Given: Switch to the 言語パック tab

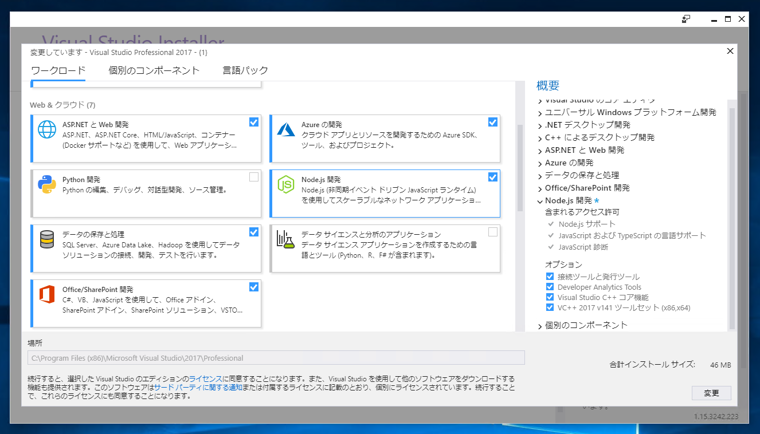Looking at the screenshot, I should 245,71.
